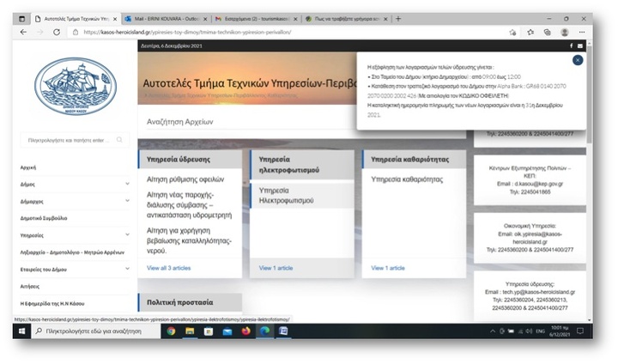
Task: Select Αρχική in the sidebar menu
Action: [28, 167]
